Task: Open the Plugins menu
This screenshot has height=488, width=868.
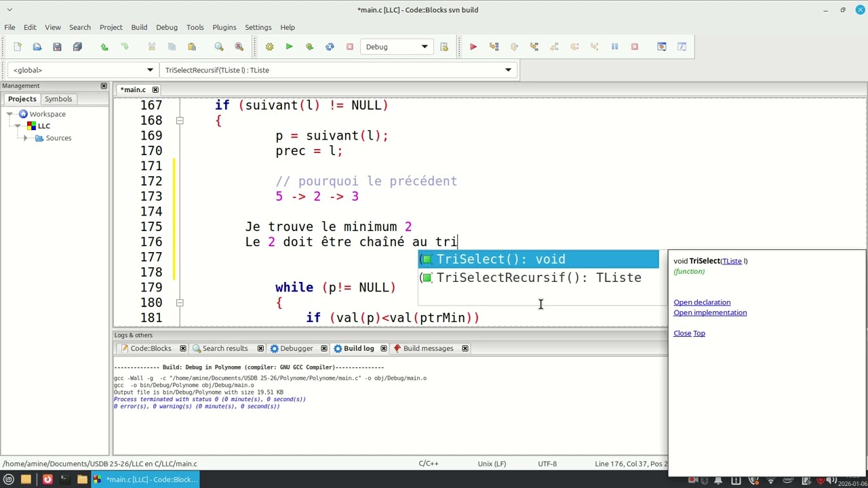Action: point(224,27)
